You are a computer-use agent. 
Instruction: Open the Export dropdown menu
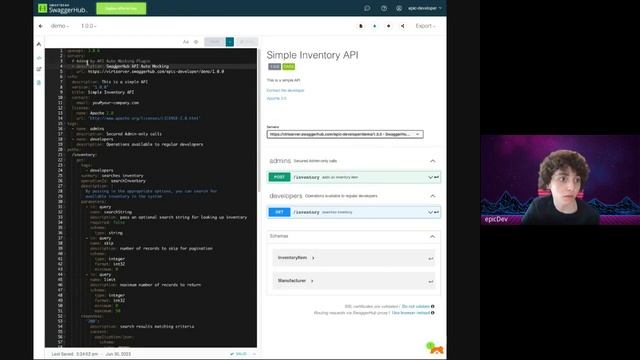tap(425, 26)
